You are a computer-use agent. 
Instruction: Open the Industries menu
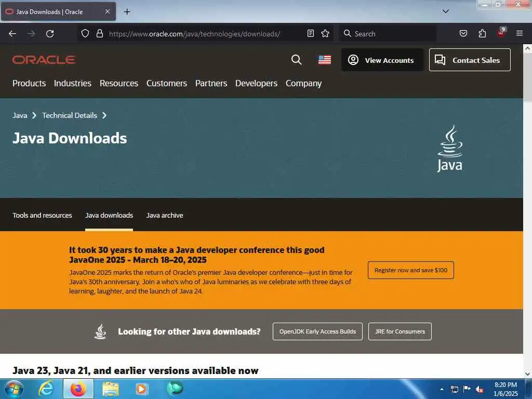pos(73,83)
